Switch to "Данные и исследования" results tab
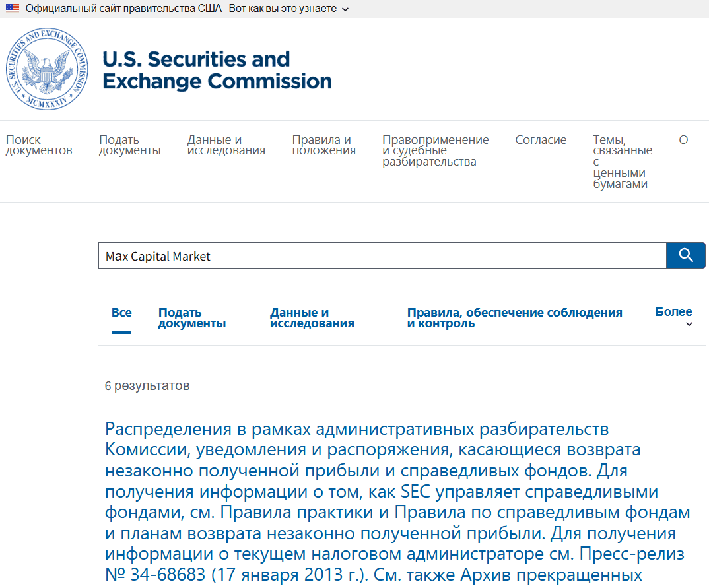Viewport: 709px width, 588px height. 312,318
